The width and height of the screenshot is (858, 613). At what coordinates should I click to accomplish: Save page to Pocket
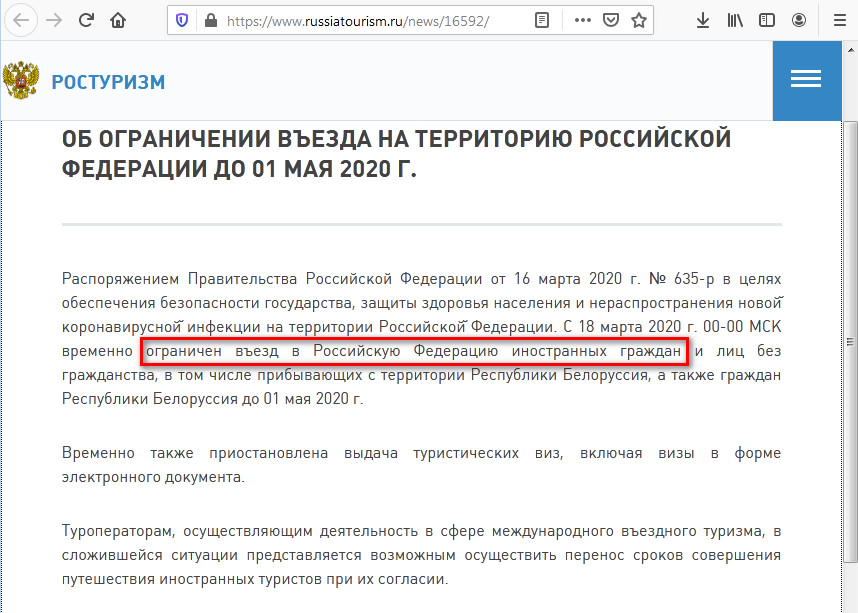611,20
